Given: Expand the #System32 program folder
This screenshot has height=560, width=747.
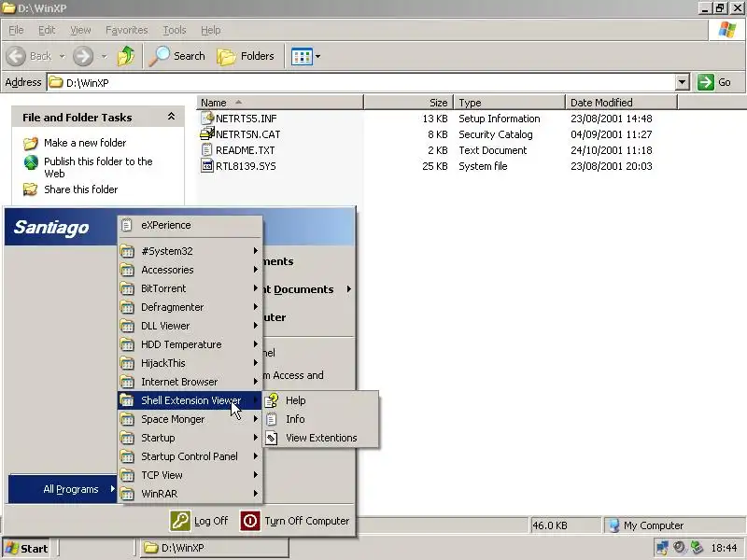Looking at the screenshot, I should 190,251.
